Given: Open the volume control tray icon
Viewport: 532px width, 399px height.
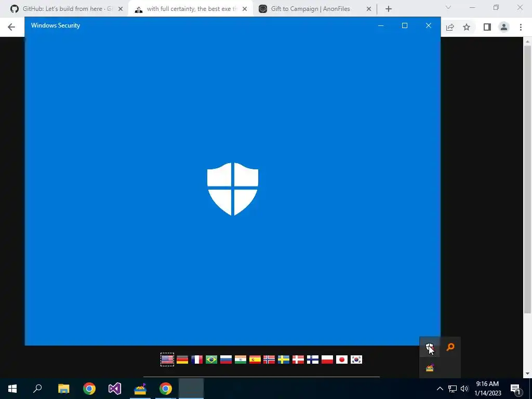Looking at the screenshot, I should coord(464,389).
